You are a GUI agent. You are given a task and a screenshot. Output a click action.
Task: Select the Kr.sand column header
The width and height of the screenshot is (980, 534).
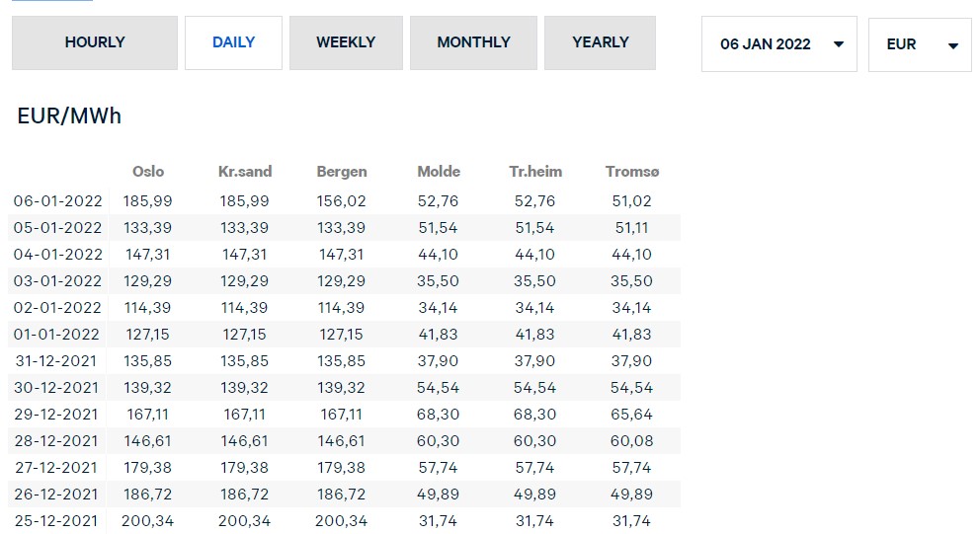coord(245,172)
